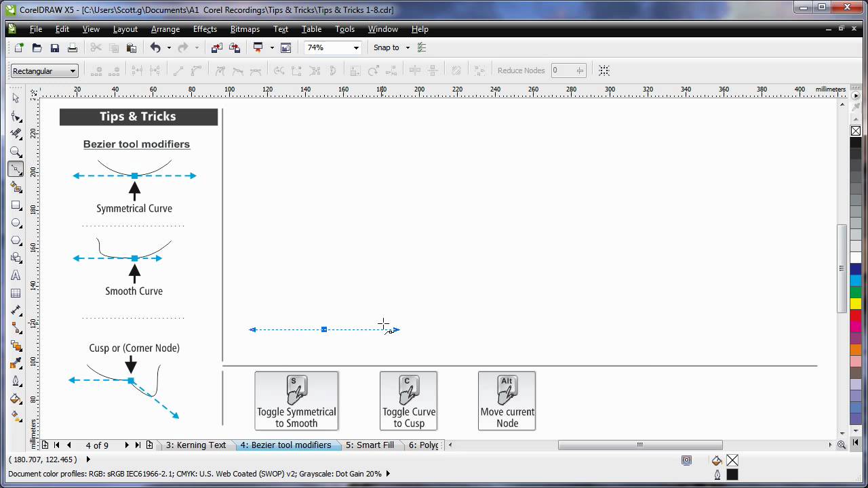
Task: Click the Import icon
Action: [216, 47]
